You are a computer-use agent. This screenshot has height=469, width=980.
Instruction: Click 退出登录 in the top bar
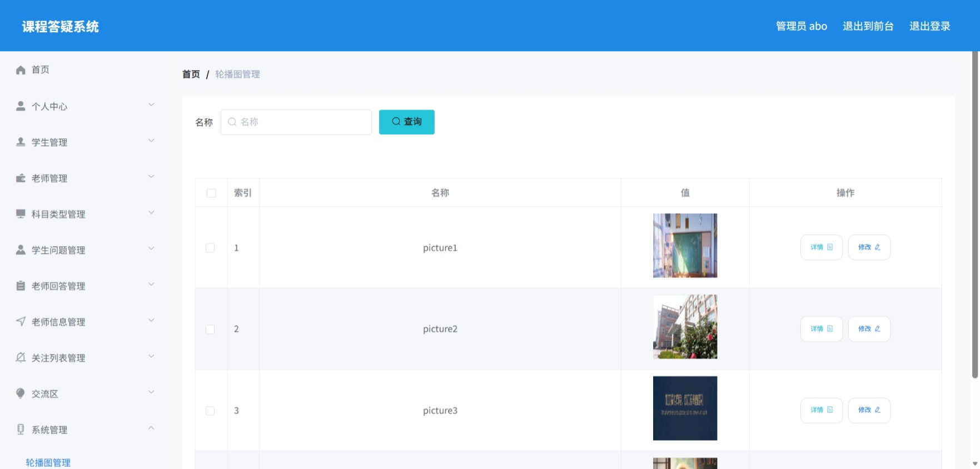click(929, 26)
